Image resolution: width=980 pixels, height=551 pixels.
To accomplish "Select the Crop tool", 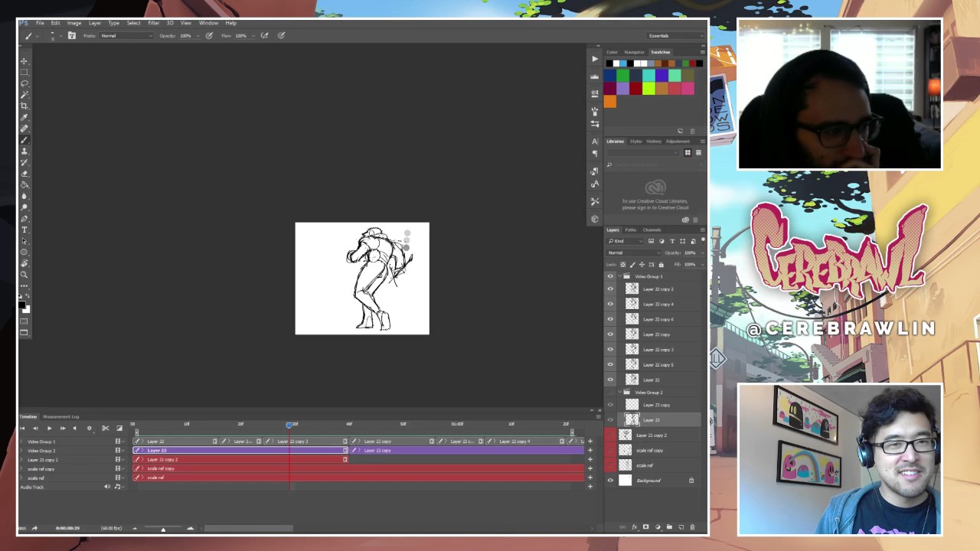I will (24, 106).
